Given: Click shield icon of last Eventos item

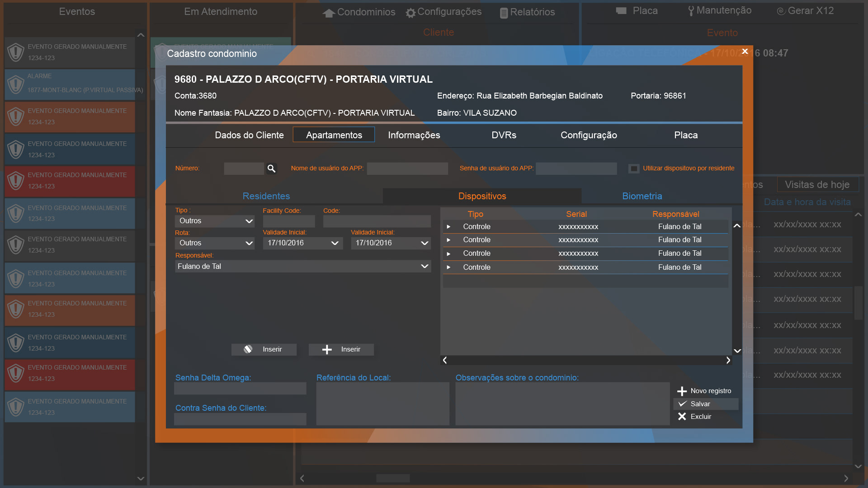Looking at the screenshot, I should [16, 407].
